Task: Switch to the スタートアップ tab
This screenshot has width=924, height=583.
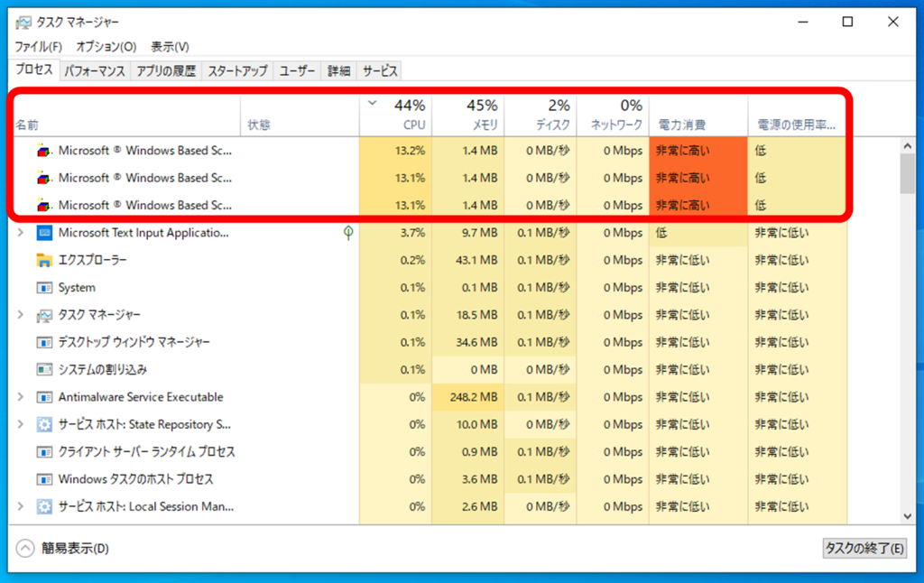Action: (x=237, y=71)
